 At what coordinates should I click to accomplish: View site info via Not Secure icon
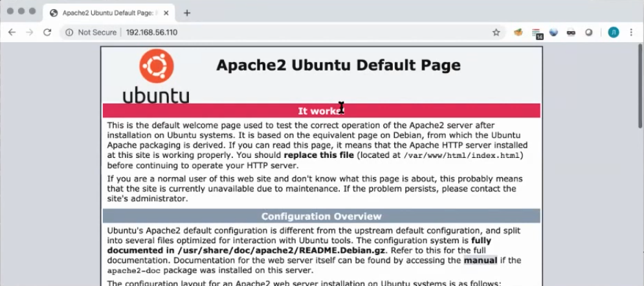click(69, 32)
